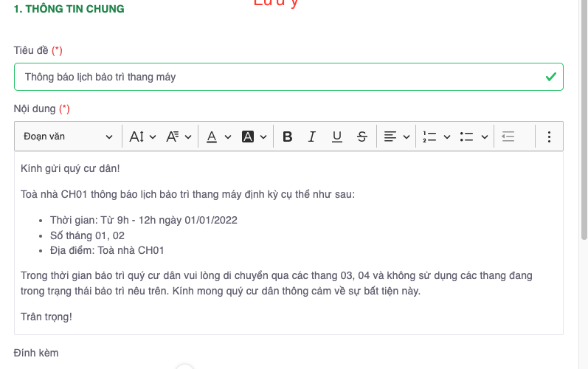
Task: Click the font background color icon
Action: 248,137
